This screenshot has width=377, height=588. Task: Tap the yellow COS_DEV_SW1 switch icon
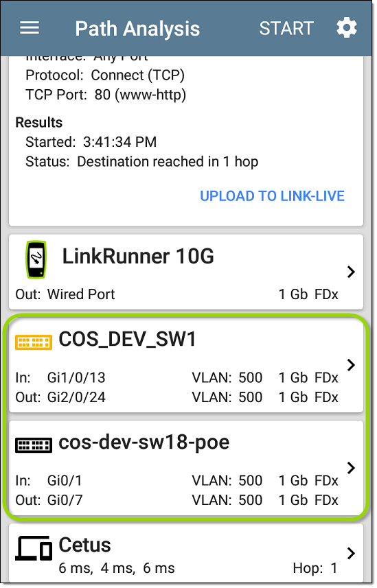[x=34, y=342]
